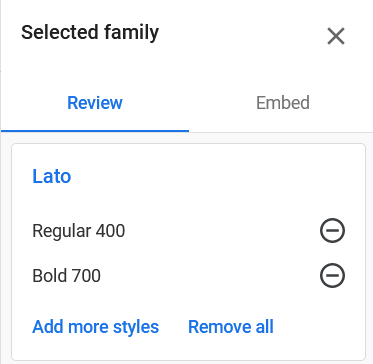Add extra Lato styles via Add more styles
Screen dimensions: 373x364
pos(95,327)
